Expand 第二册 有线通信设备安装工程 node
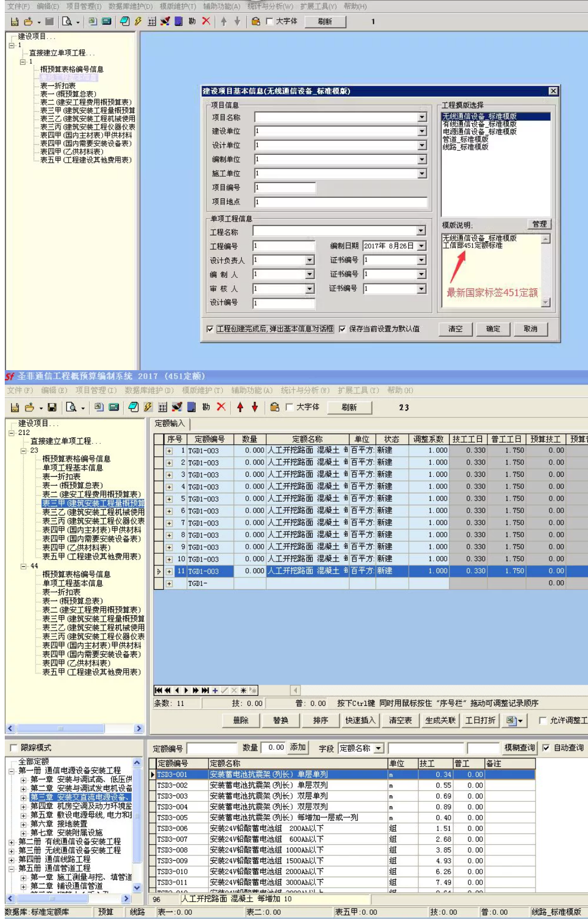 click(x=12, y=842)
